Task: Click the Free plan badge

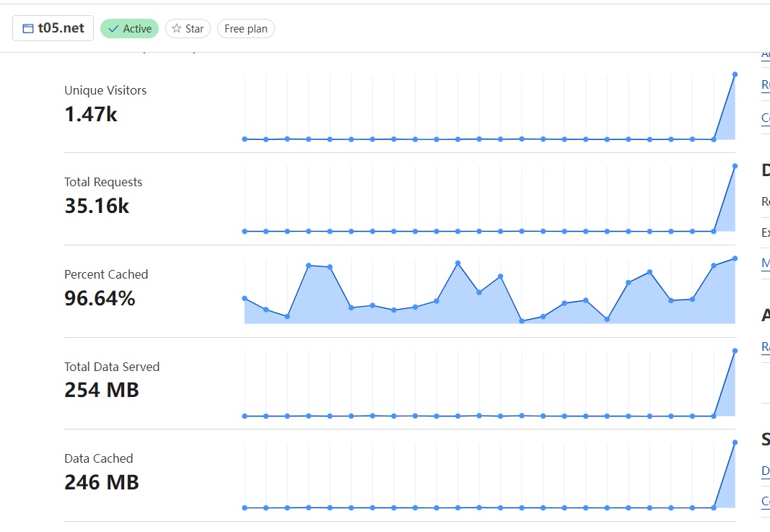Action: pos(245,29)
